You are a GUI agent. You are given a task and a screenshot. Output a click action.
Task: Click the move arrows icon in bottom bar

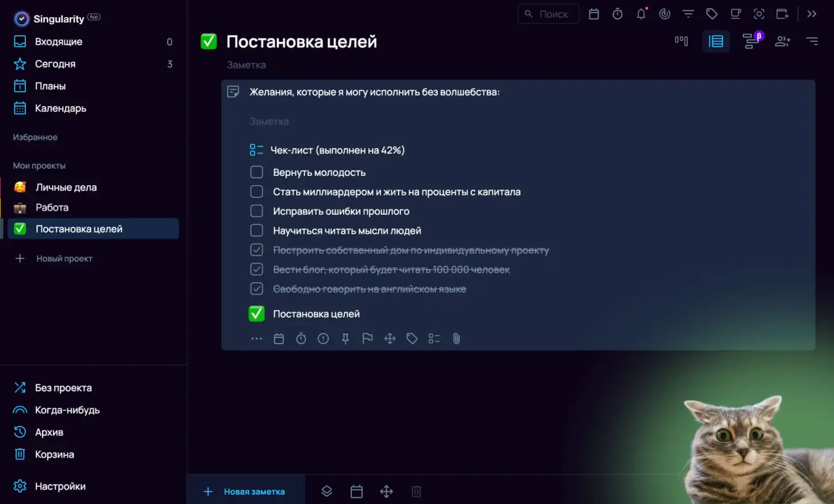coord(386,491)
